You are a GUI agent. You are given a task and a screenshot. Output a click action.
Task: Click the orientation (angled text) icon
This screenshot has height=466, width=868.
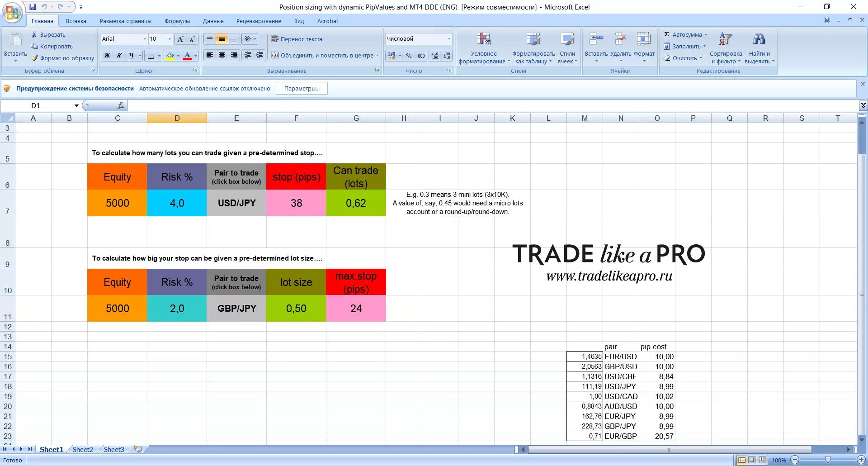(248, 39)
